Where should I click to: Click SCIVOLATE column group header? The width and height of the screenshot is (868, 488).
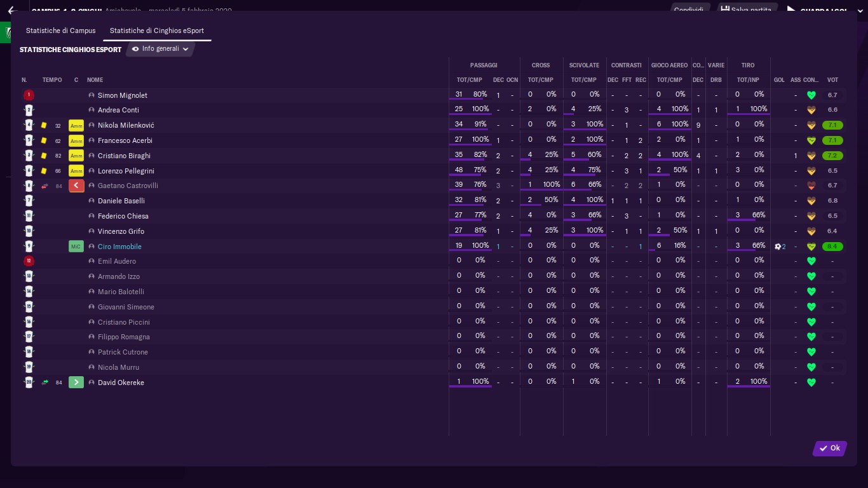point(584,65)
